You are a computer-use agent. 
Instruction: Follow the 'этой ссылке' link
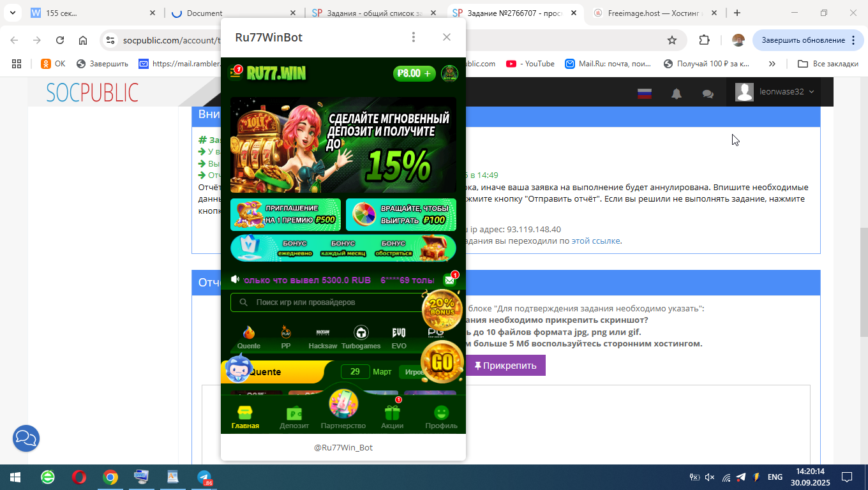point(595,241)
